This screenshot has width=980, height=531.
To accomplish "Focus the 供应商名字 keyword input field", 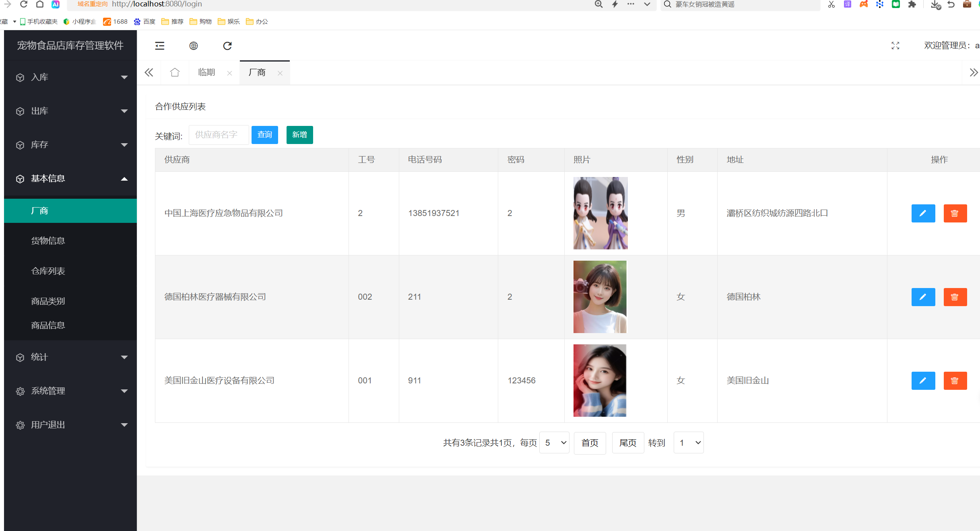I will tap(218, 135).
